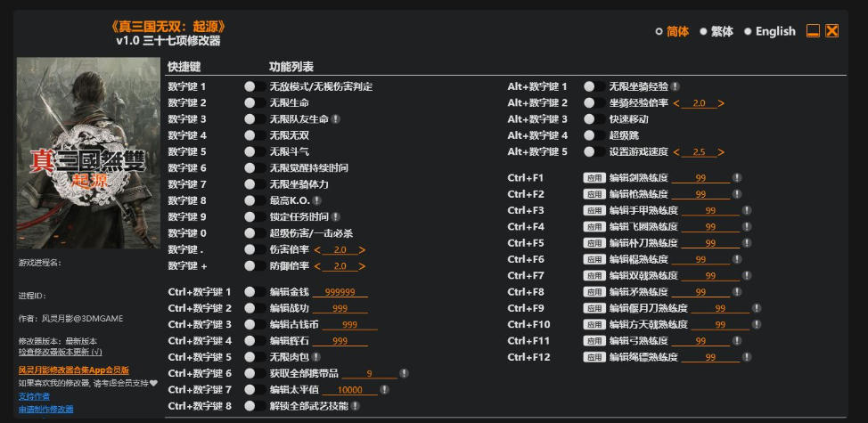The image size is (868, 423).
Task: Click 检查修改器版本更新 option
Action: coord(61,352)
